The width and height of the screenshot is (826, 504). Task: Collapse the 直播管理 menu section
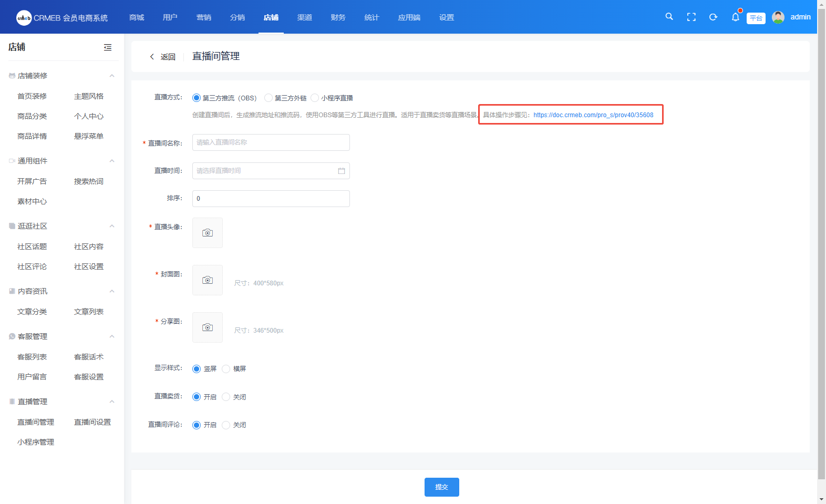(112, 402)
